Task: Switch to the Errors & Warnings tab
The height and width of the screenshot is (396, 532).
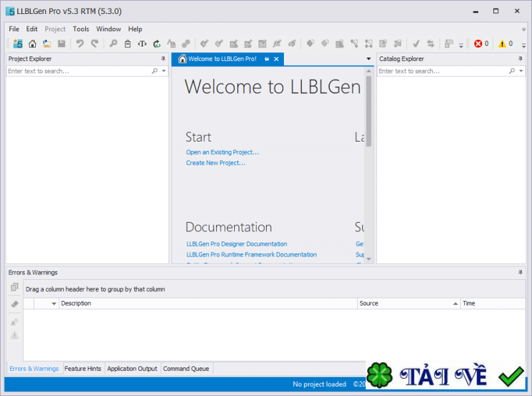Action: pos(34,369)
